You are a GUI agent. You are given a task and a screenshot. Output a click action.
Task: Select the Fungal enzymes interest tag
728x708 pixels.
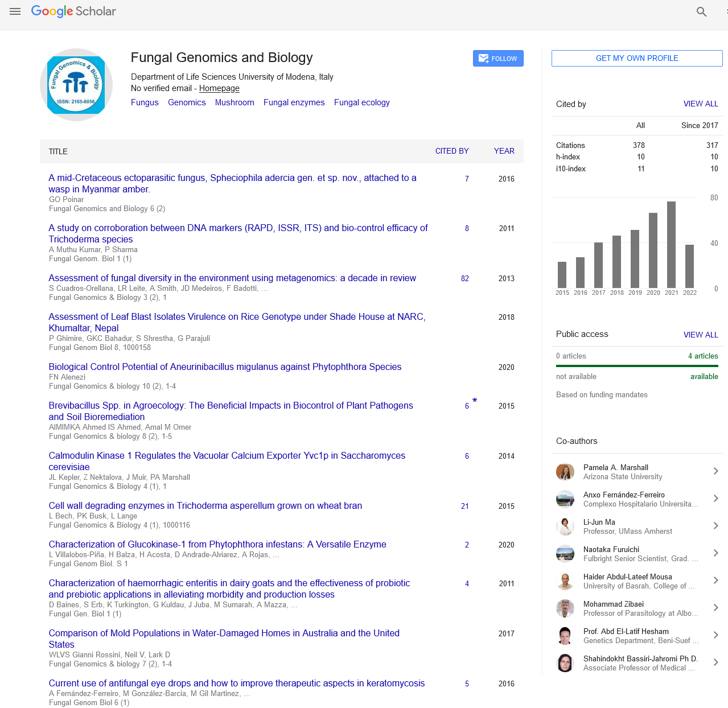294,102
